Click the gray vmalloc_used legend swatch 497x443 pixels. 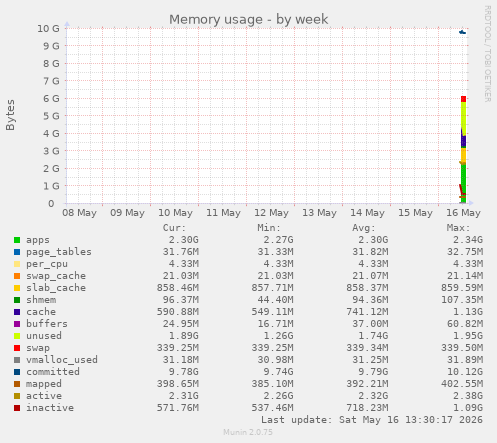coord(17,360)
